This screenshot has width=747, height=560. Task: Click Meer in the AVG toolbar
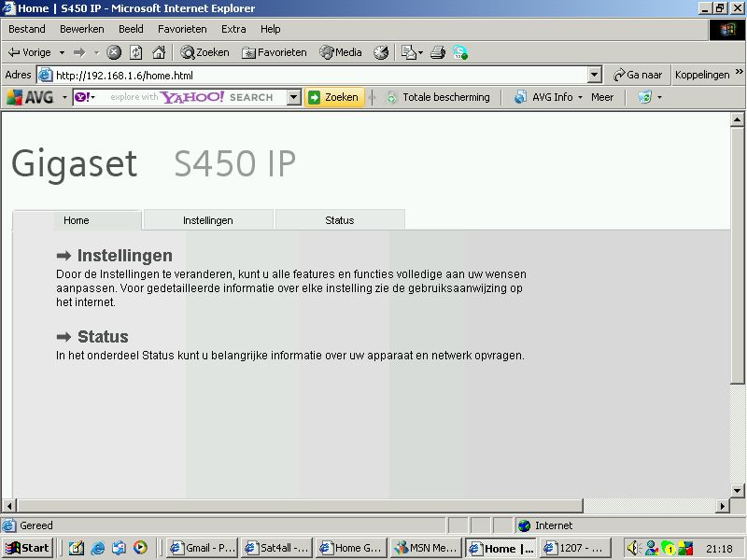pyautogui.click(x=602, y=97)
